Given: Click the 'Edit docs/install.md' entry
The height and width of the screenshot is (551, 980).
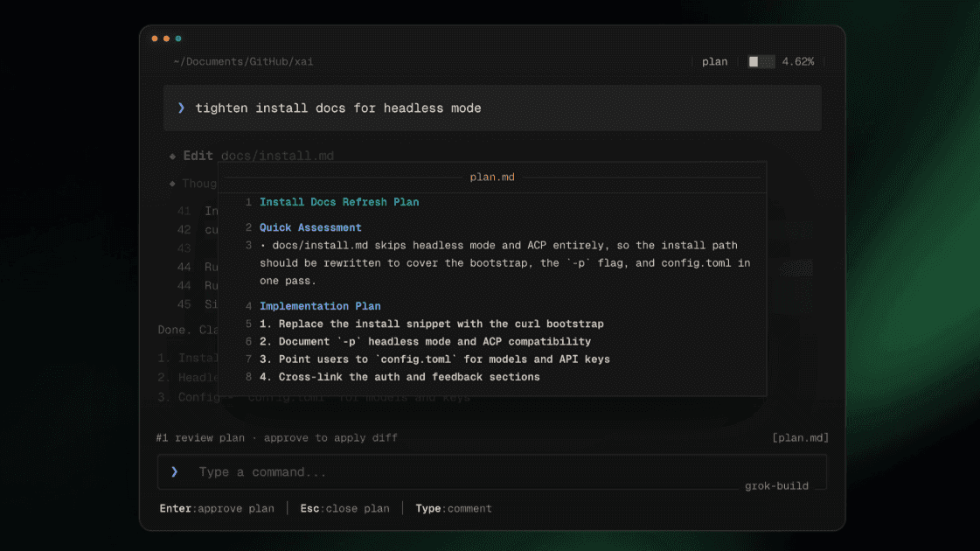Looking at the screenshot, I should coord(258,156).
